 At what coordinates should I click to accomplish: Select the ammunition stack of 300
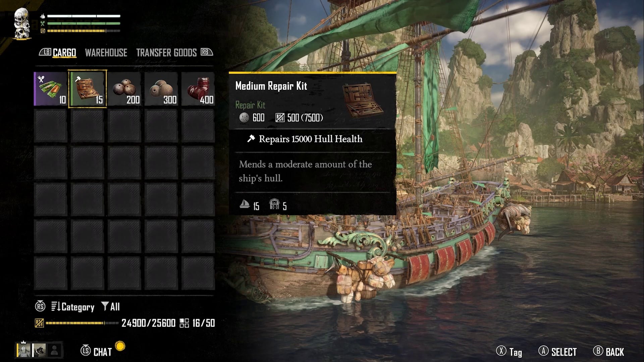click(161, 89)
